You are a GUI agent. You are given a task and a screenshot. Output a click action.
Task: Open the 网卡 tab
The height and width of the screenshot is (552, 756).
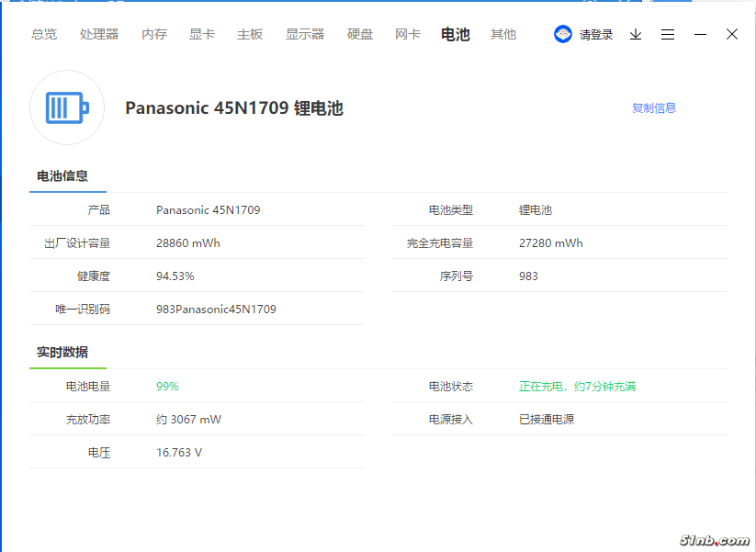(x=408, y=34)
